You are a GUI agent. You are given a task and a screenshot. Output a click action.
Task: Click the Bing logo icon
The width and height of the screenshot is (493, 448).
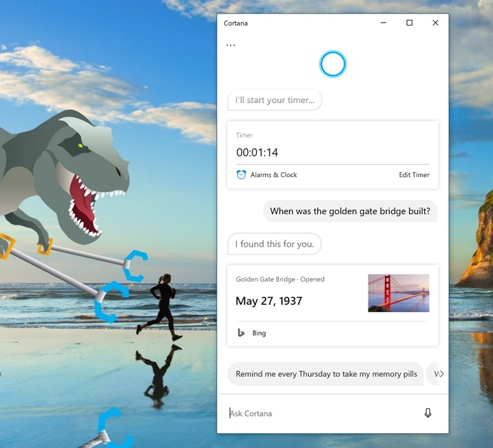[241, 333]
